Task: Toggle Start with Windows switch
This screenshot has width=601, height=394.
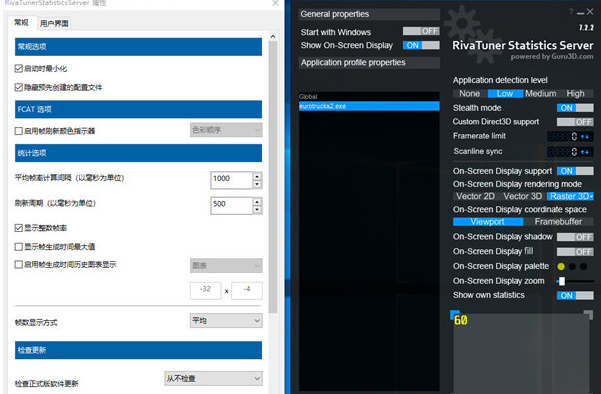Action: coord(421,31)
